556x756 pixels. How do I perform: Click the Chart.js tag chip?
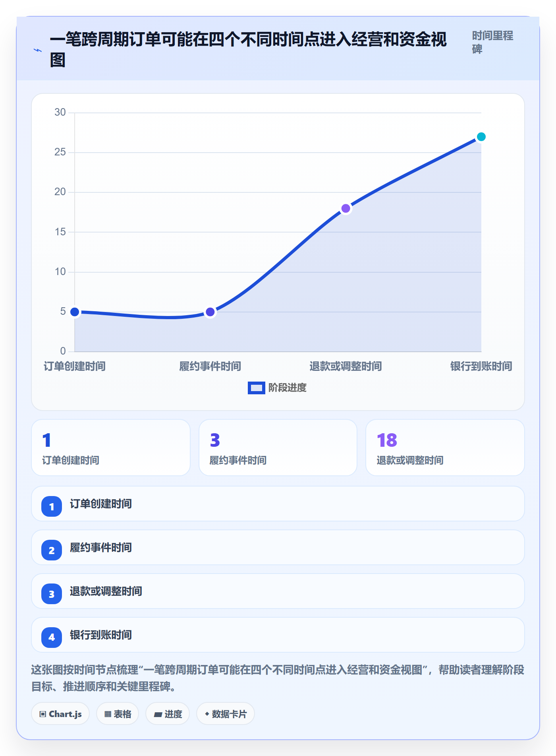click(60, 714)
